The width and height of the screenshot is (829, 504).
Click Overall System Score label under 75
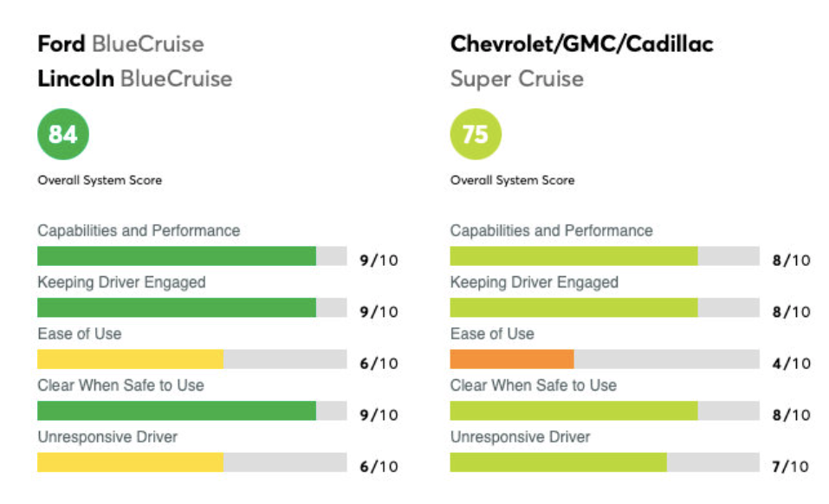click(x=512, y=180)
